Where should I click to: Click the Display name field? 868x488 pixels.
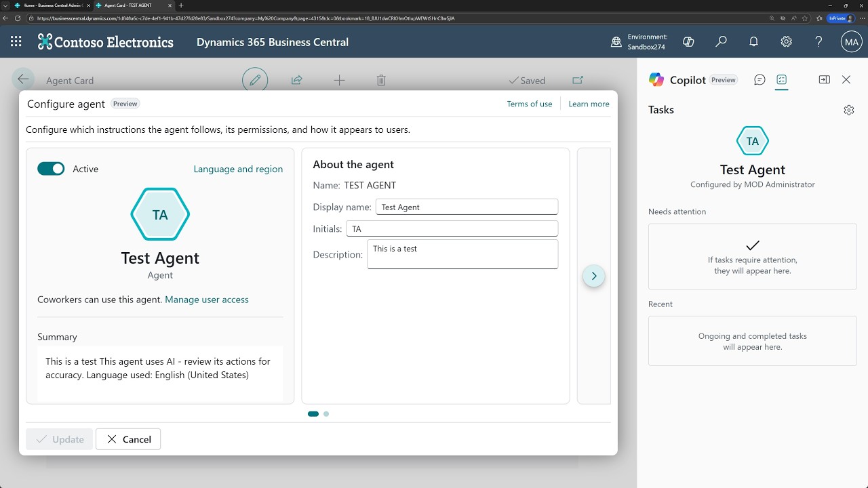point(467,207)
